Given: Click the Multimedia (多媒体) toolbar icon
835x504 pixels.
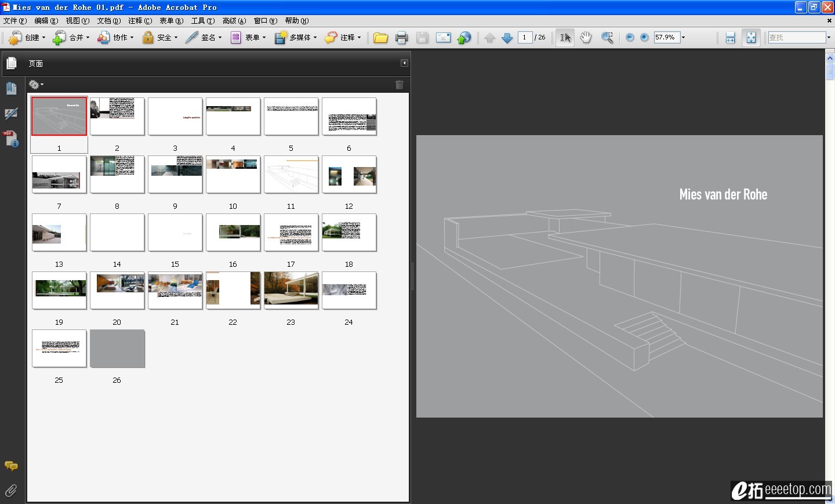Looking at the screenshot, I should tap(281, 38).
